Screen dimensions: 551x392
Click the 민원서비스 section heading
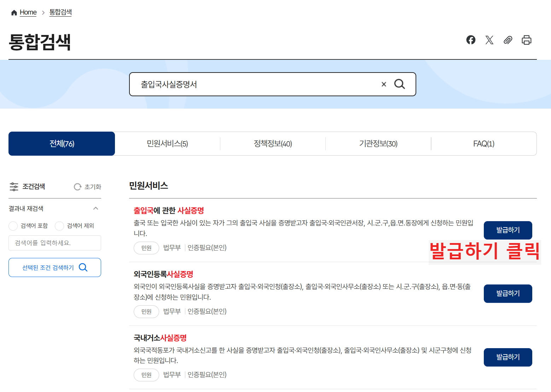point(149,186)
